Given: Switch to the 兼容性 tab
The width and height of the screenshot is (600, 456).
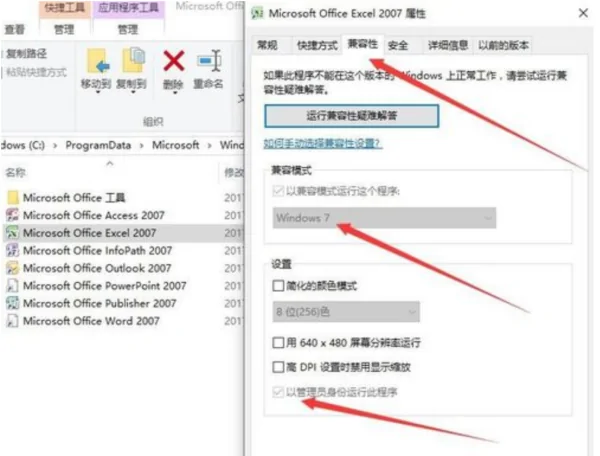Looking at the screenshot, I should pyautogui.click(x=362, y=44).
